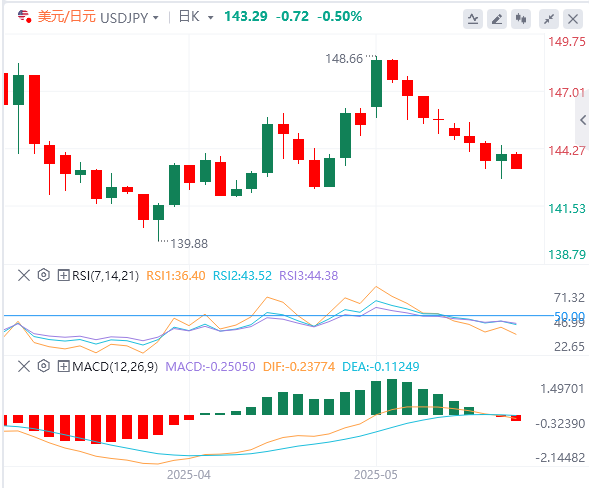Select the 2025-05 date axis marker
This screenshot has width=589, height=488.
(376, 474)
